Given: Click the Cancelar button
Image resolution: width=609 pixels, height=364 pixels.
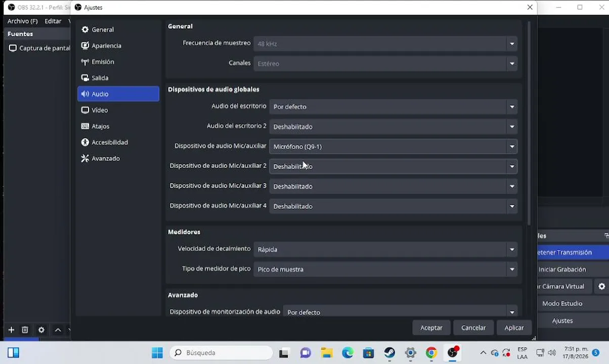Looking at the screenshot, I should point(473,328).
